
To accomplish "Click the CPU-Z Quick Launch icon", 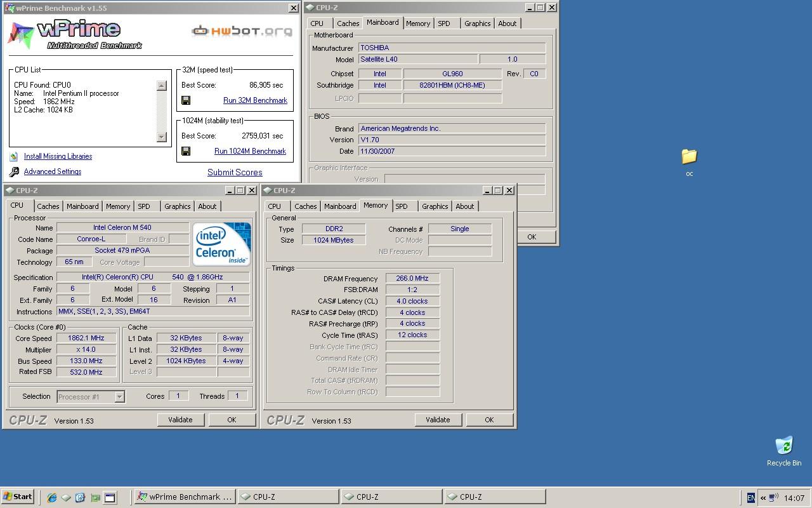I will 66,497.
